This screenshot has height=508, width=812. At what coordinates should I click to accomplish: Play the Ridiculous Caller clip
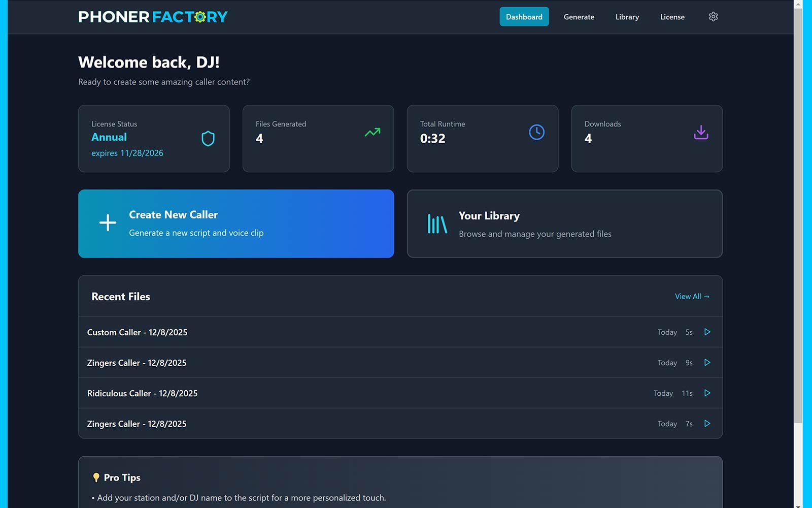[707, 393]
